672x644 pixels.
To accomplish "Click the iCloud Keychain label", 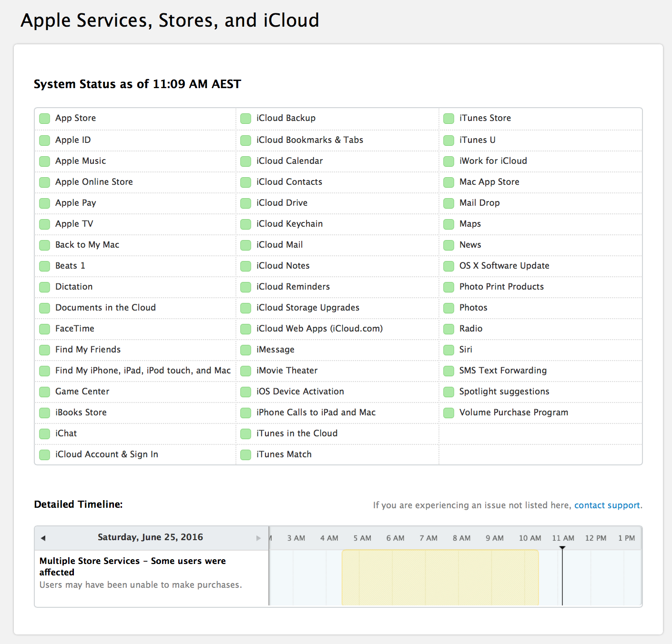I will click(290, 224).
